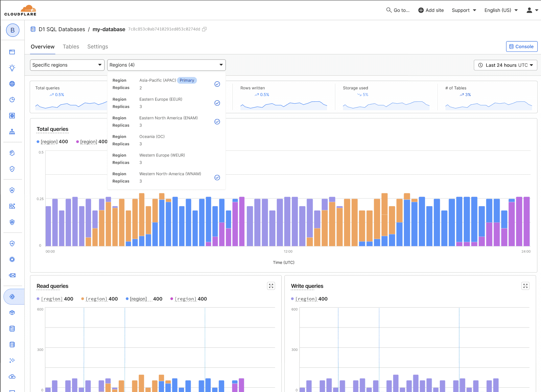Open the Last 24 hours UTC time selector
This screenshot has width=541, height=392.
[506, 65]
